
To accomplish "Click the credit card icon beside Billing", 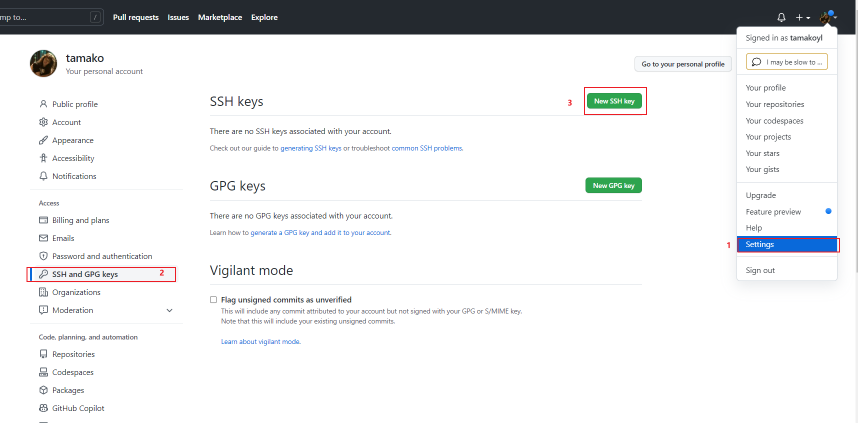I will pos(43,220).
